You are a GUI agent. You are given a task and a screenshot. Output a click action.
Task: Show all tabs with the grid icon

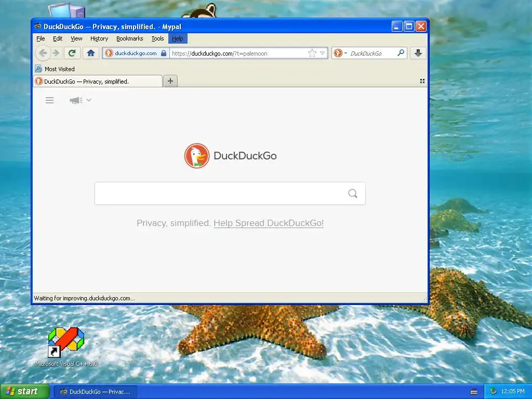pyautogui.click(x=422, y=81)
